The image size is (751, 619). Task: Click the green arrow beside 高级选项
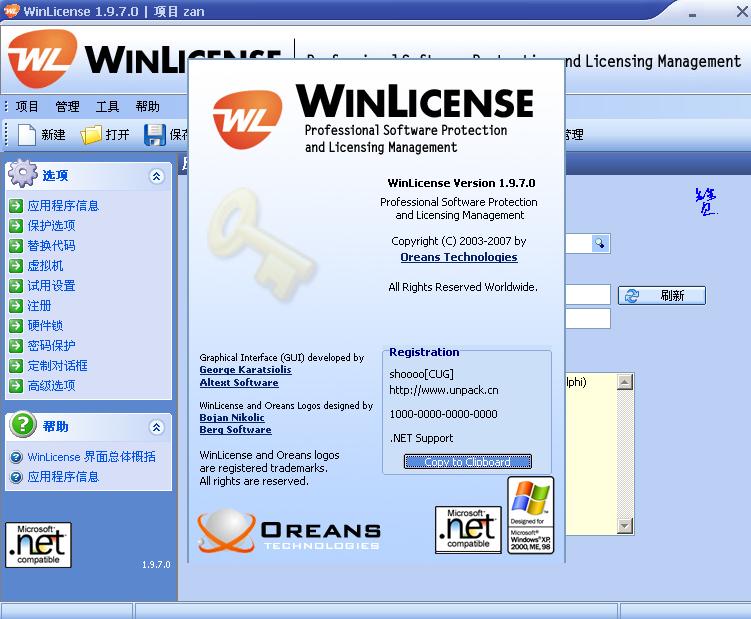pyautogui.click(x=16, y=386)
